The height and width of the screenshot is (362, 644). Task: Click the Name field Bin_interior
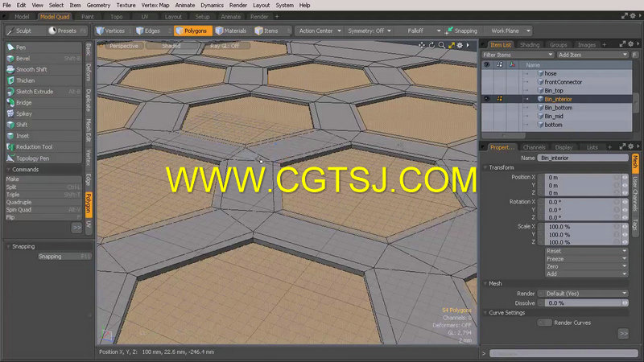pyautogui.click(x=583, y=158)
